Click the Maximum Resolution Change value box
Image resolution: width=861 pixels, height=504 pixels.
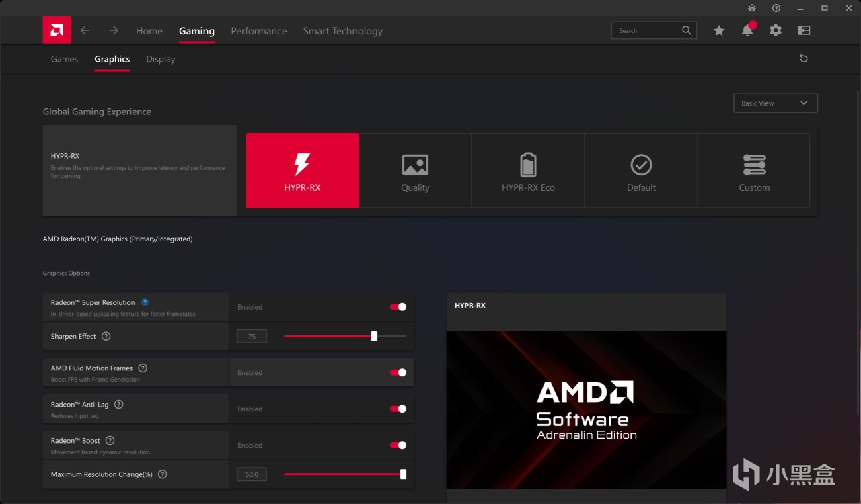click(x=252, y=474)
